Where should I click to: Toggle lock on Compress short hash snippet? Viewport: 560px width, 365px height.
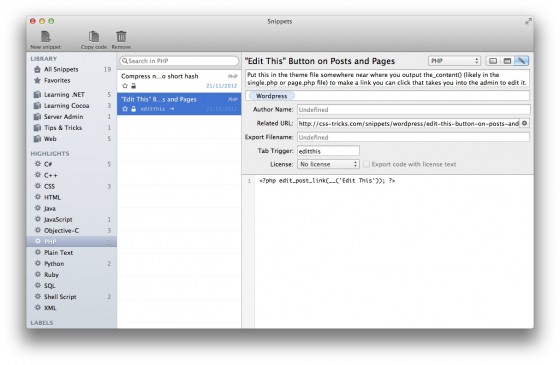[134, 86]
